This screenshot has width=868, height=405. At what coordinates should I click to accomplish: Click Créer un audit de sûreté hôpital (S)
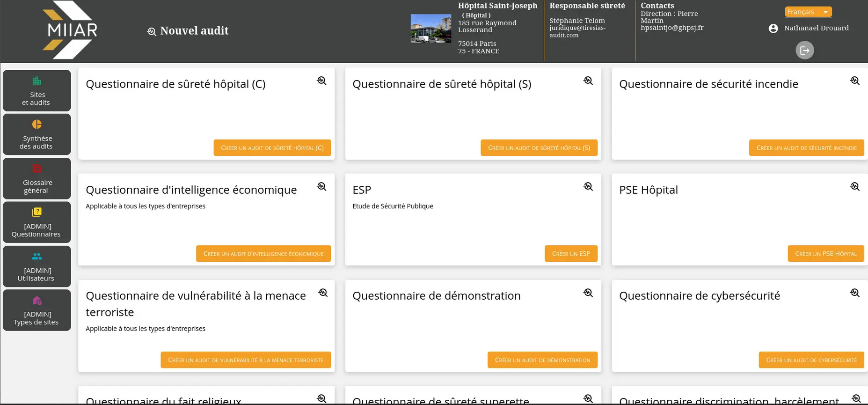539,148
